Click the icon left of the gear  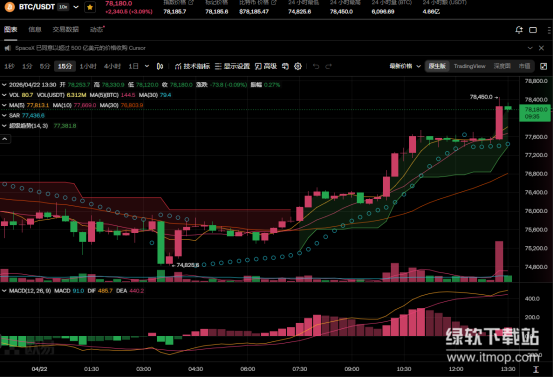point(285,66)
